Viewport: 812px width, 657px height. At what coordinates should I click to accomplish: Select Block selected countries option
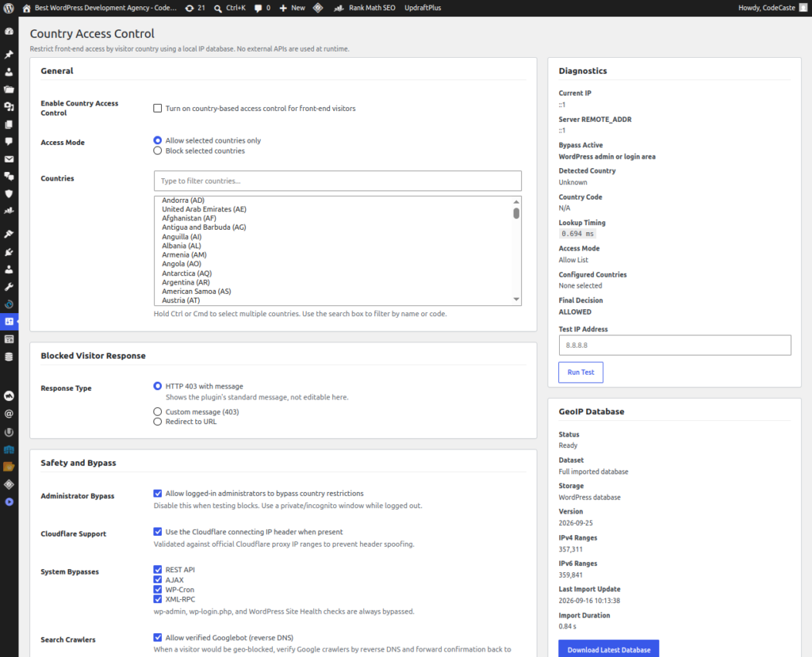coord(158,151)
